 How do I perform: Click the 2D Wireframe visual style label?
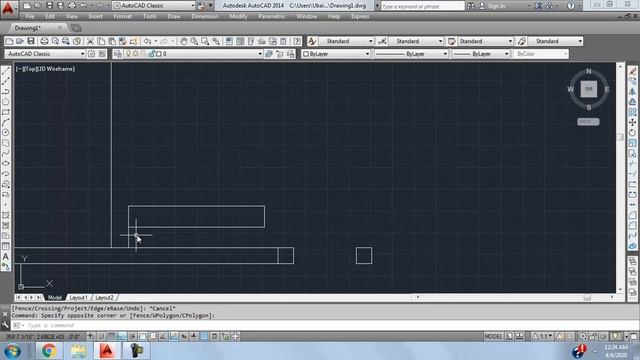56,69
